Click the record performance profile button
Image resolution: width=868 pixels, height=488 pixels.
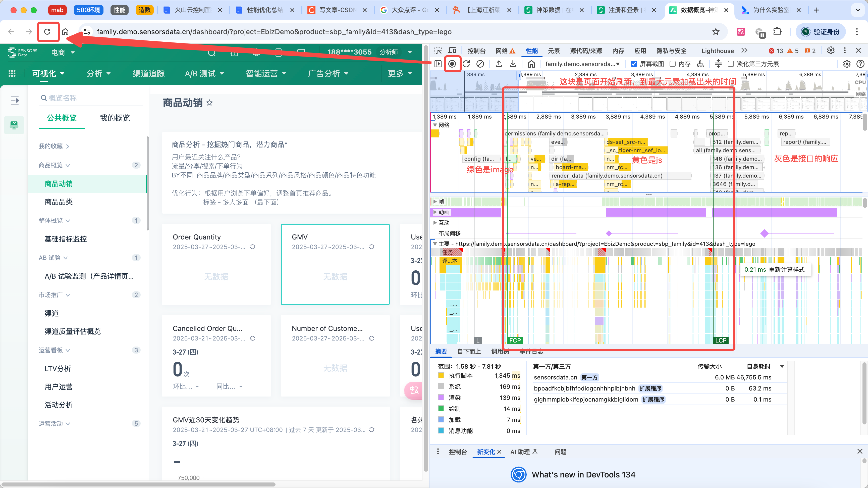(452, 64)
